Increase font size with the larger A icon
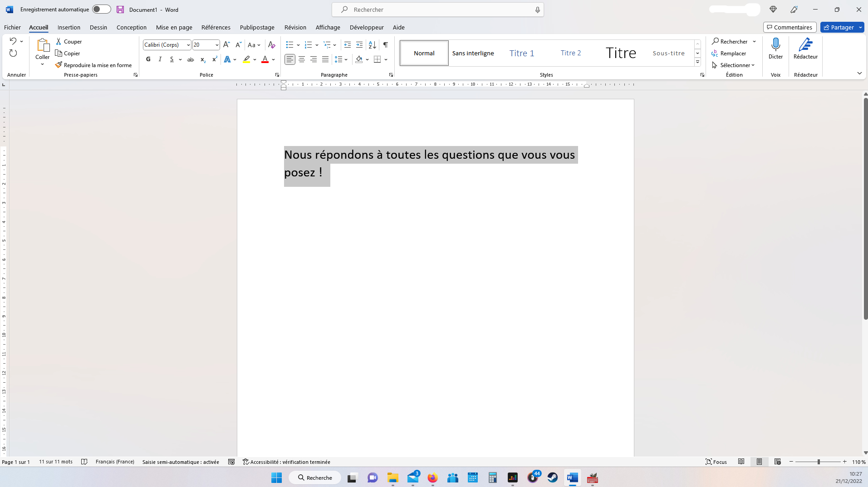Viewport: 868px width, 487px height. click(x=226, y=44)
